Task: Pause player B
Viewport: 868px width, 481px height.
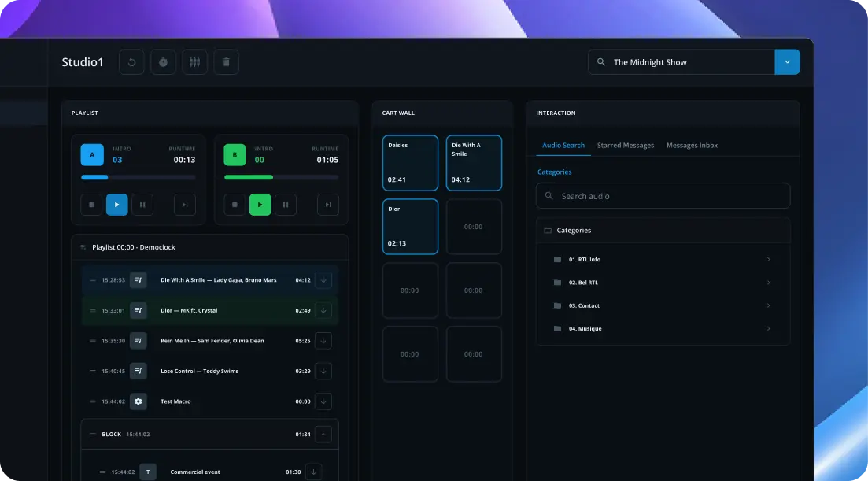Action: (x=286, y=205)
